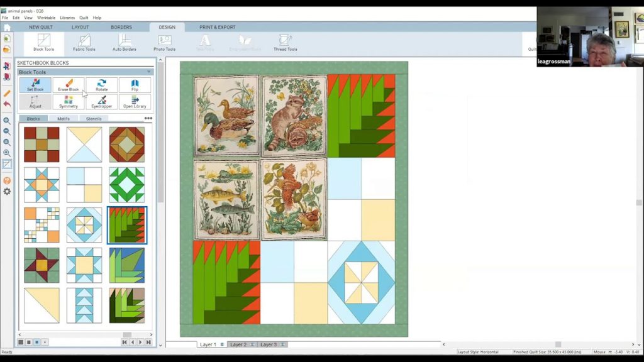Switch palette to second-largest thumbnail view
This screenshot has width=644, height=362.
(x=29, y=342)
